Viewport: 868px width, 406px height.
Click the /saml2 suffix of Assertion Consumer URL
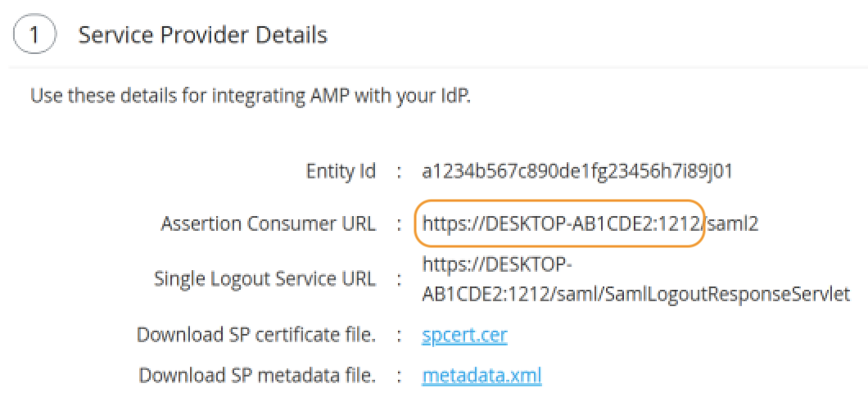click(x=732, y=223)
